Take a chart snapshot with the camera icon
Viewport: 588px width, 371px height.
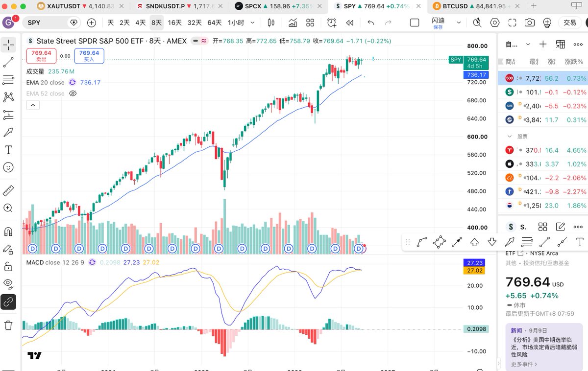(x=530, y=23)
